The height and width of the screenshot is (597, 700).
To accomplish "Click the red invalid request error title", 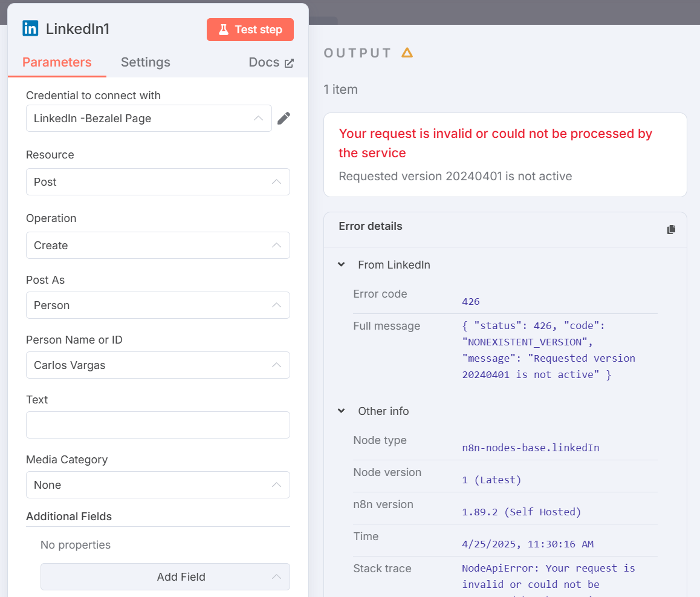I will 496,143.
